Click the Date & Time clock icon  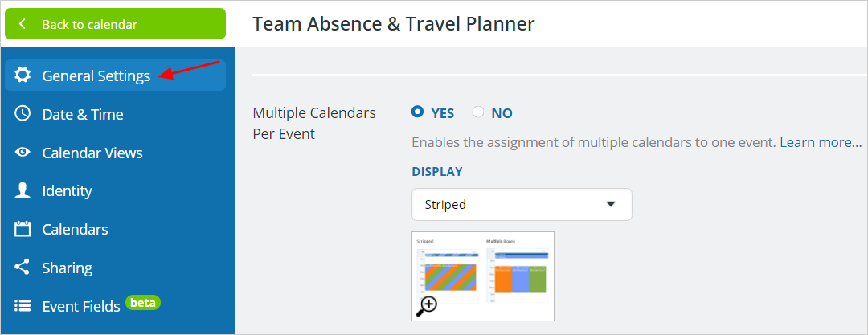[23, 113]
